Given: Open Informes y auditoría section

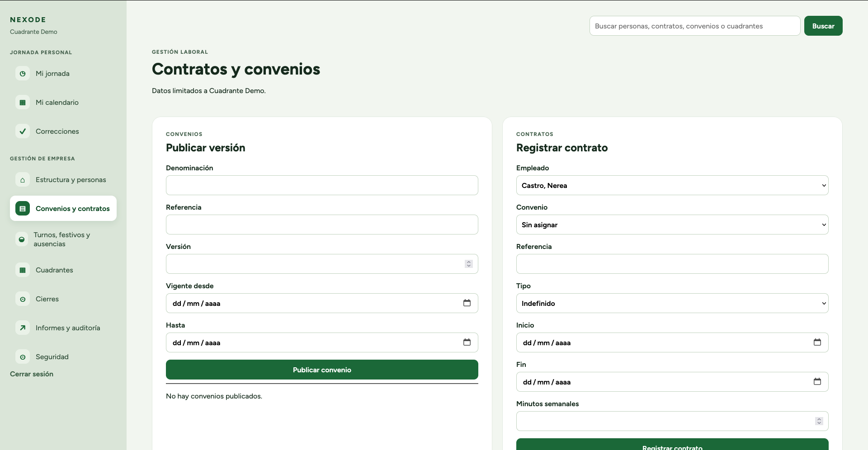Looking at the screenshot, I should (x=63, y=328).
